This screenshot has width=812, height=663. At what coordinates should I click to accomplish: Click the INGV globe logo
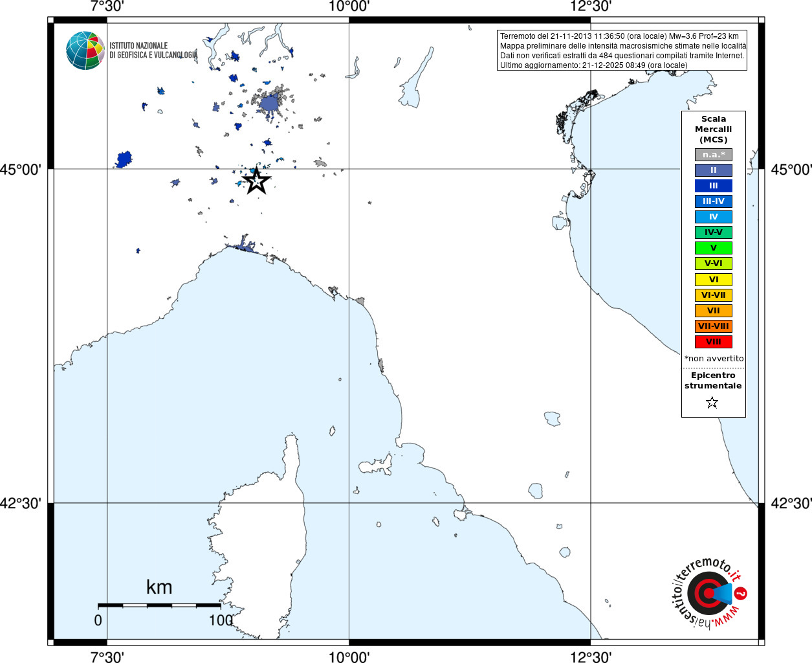click(85, 51)
